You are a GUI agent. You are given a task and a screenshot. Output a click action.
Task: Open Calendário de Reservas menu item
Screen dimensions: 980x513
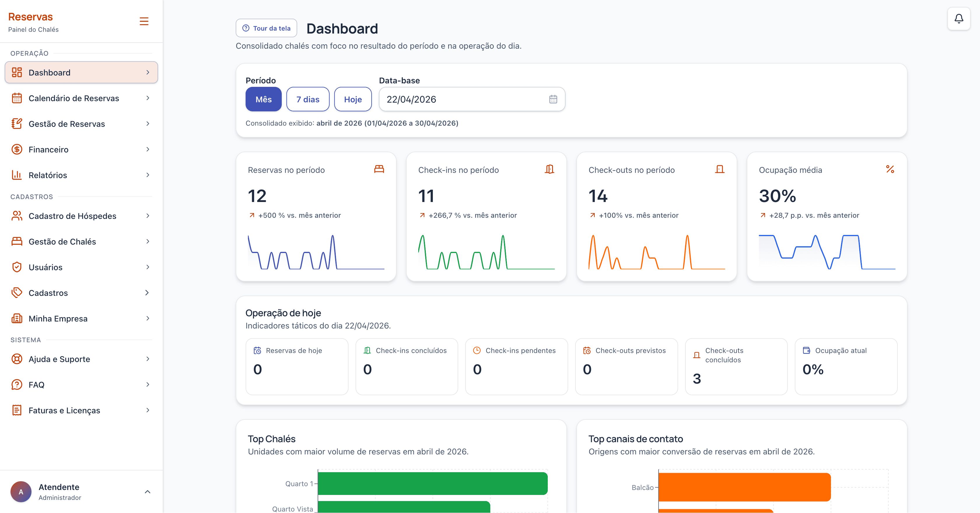pyautogui.click(x=81, y=98)
